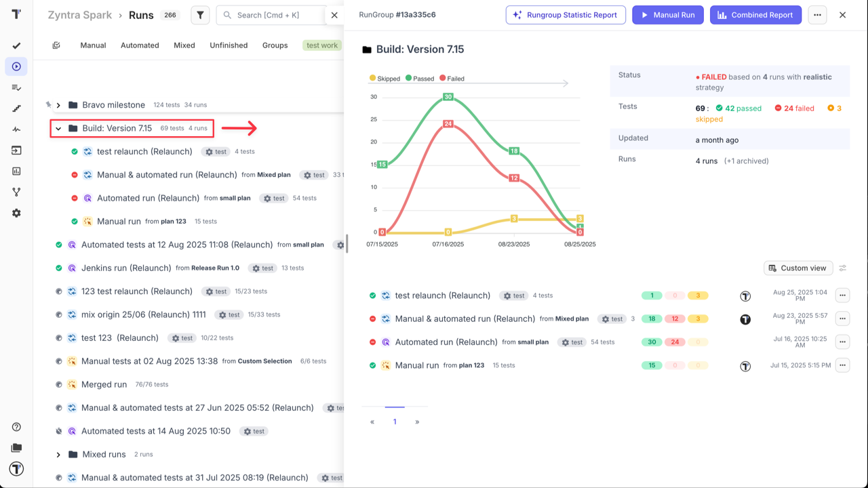The image size is (868, 488).
Task: Open the Rungroup Statistic Report
Action: (x=566, y=14)
